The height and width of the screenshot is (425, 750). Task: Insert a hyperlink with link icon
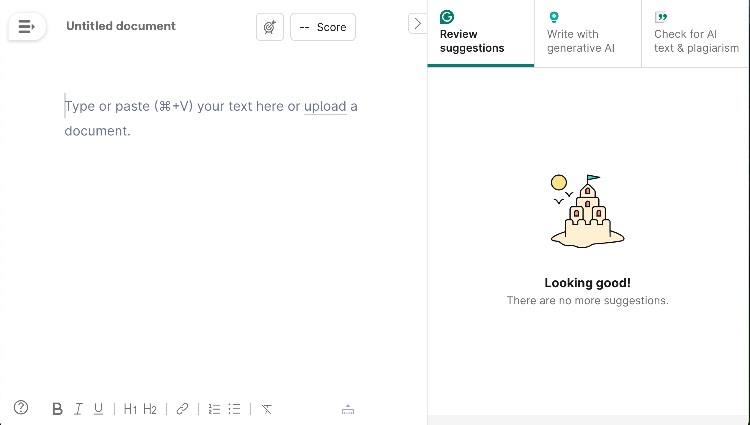182,409
